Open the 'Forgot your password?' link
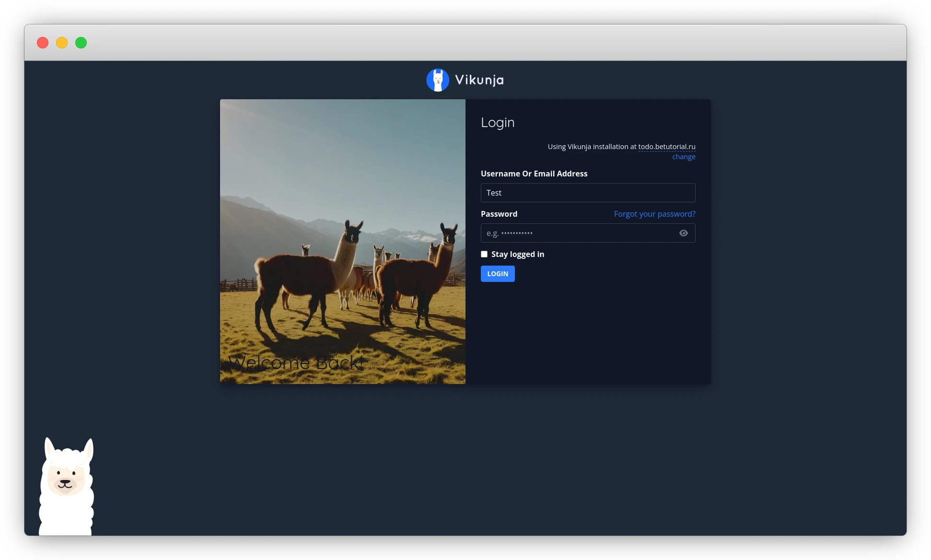Viewport: 931px width, 560px height. [654, 214]
